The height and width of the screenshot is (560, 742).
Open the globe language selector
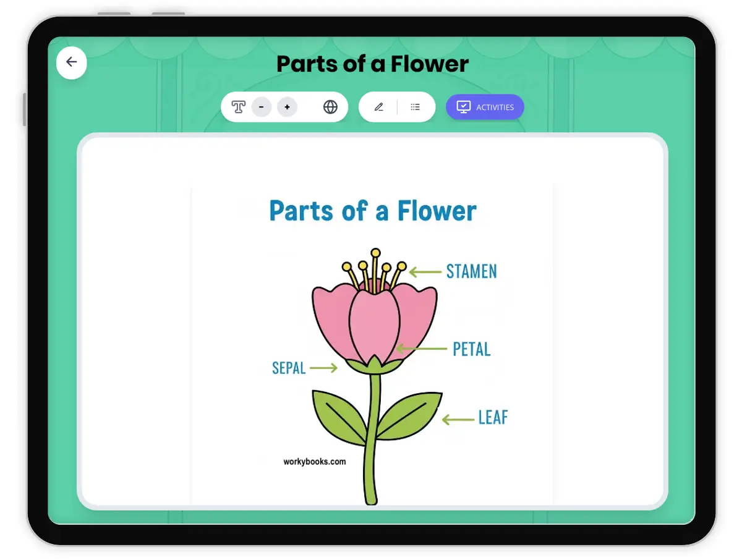tap(330, 107)
